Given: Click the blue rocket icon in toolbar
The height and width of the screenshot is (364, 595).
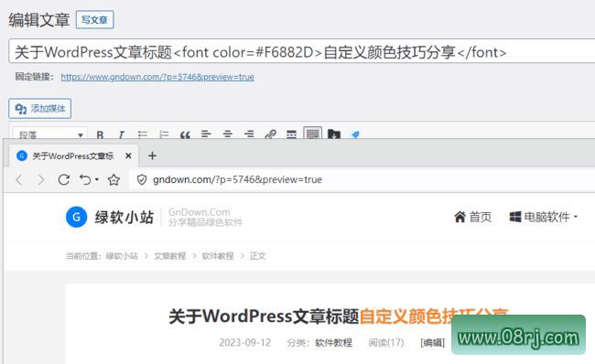Looking at the screenshot, I should click(355, 134).
